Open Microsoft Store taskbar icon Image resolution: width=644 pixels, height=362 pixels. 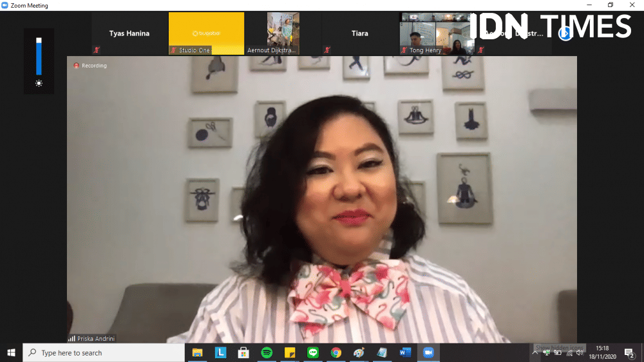[x=243, y=352]
